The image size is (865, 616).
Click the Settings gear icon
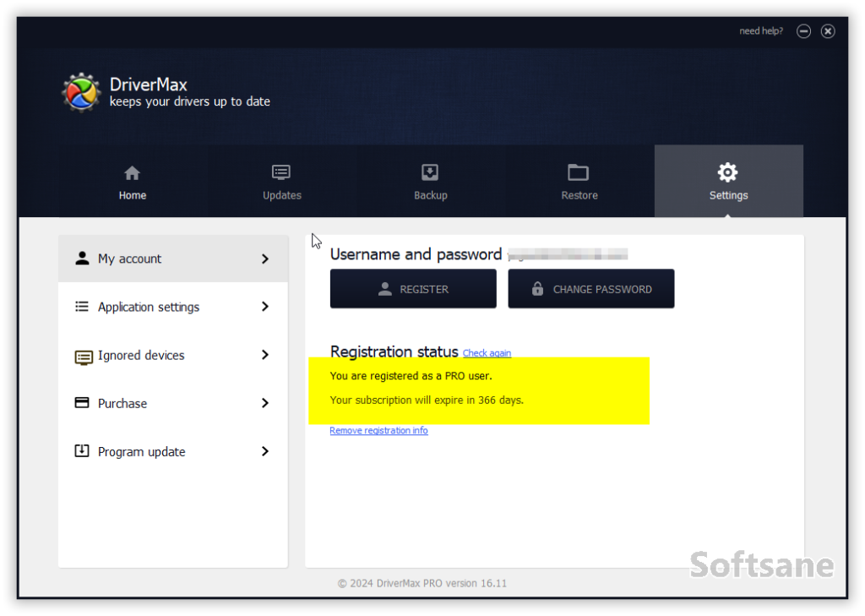727,172
